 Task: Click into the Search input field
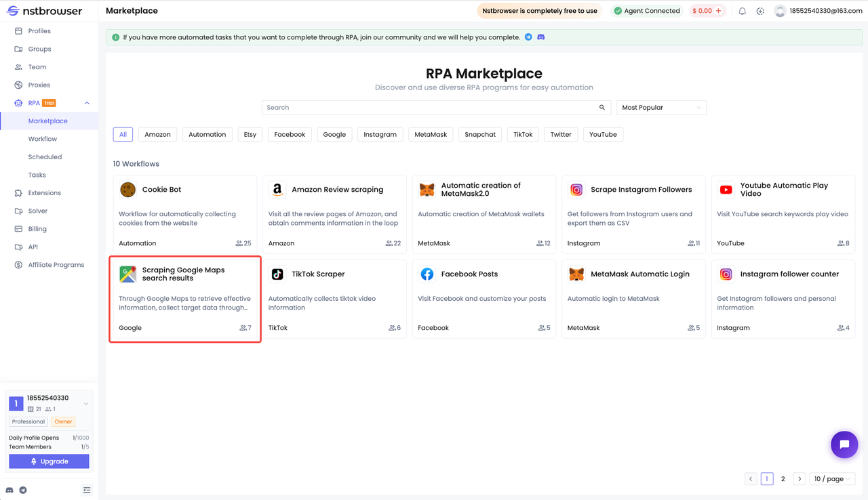coord(435,107)
